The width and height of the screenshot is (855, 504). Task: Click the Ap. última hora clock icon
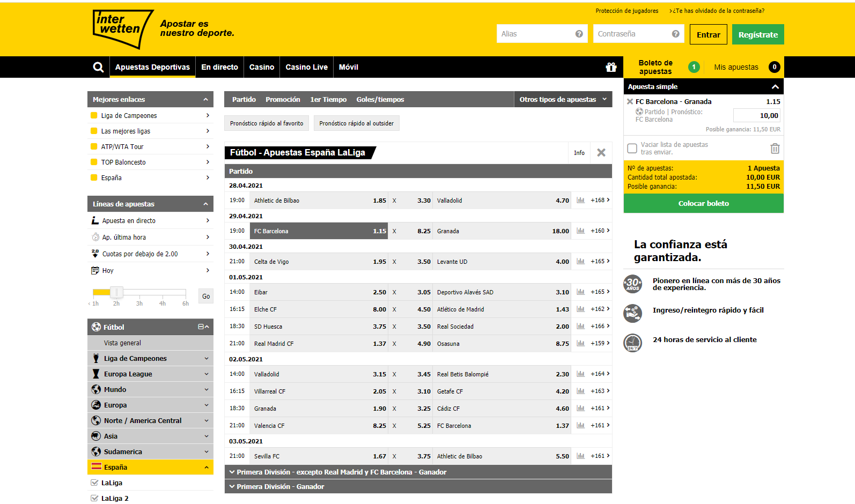95,237
